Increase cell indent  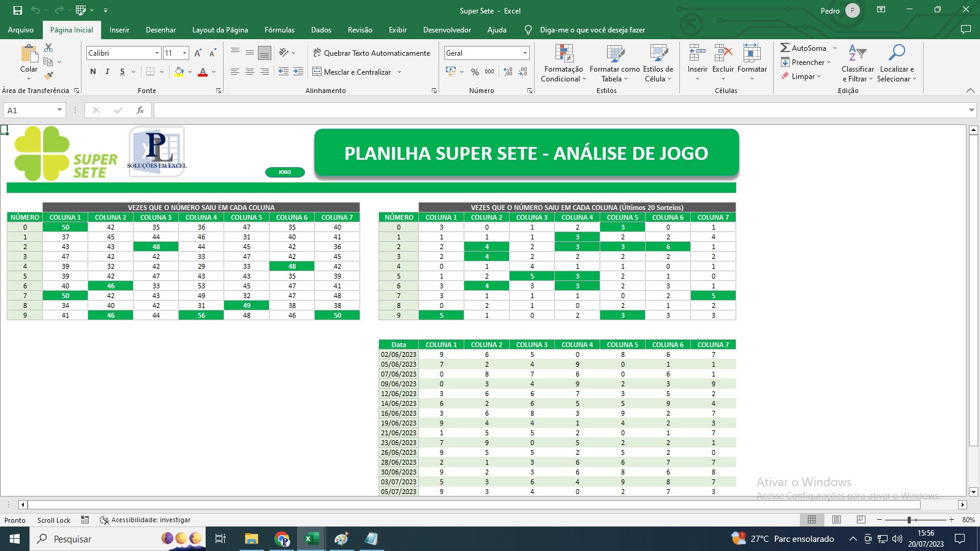298,72
